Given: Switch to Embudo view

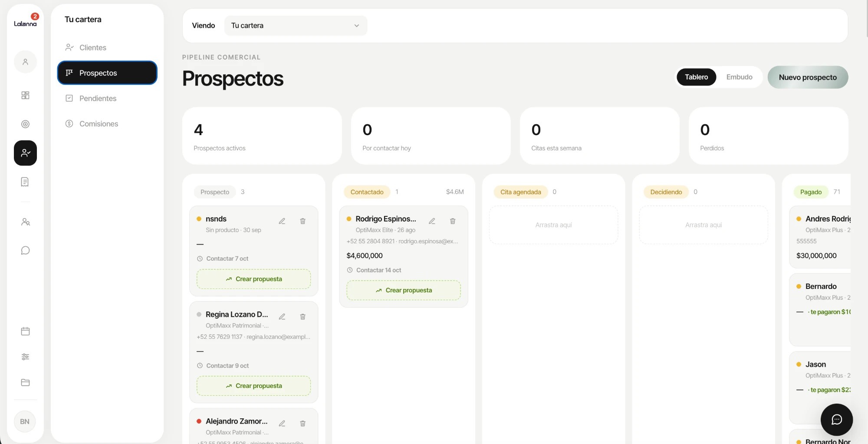Looking at the screenshot, I should [739, 77].
